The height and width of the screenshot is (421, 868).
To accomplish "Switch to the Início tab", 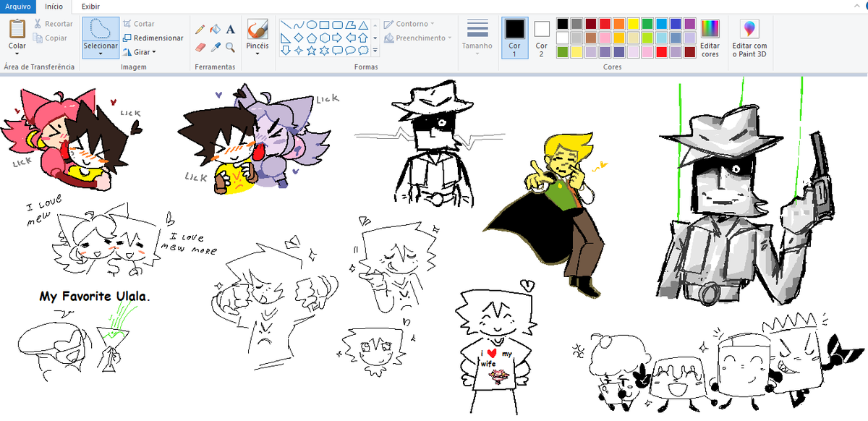I will [54, 7].
